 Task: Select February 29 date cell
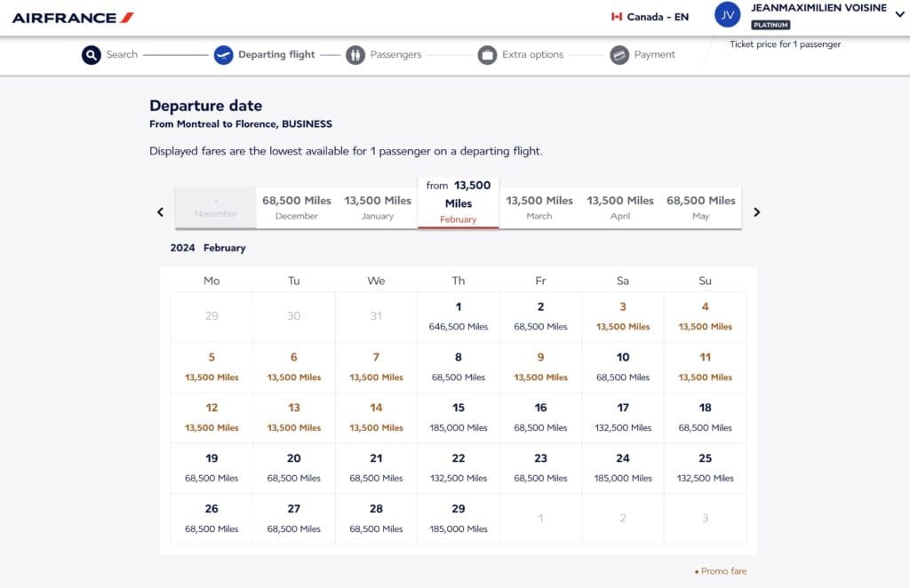[x=459, y=518]
